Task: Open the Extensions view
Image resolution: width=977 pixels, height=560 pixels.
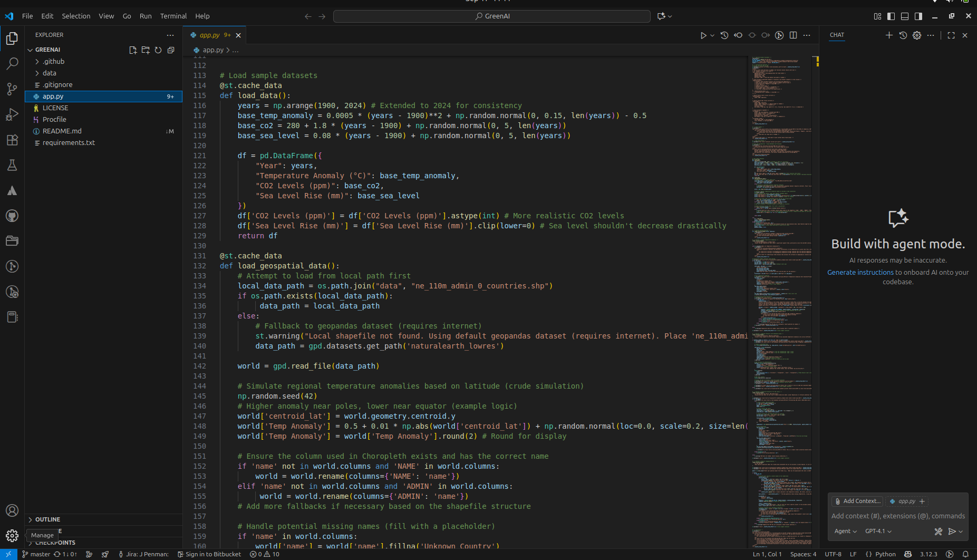Action: (12, 140)
